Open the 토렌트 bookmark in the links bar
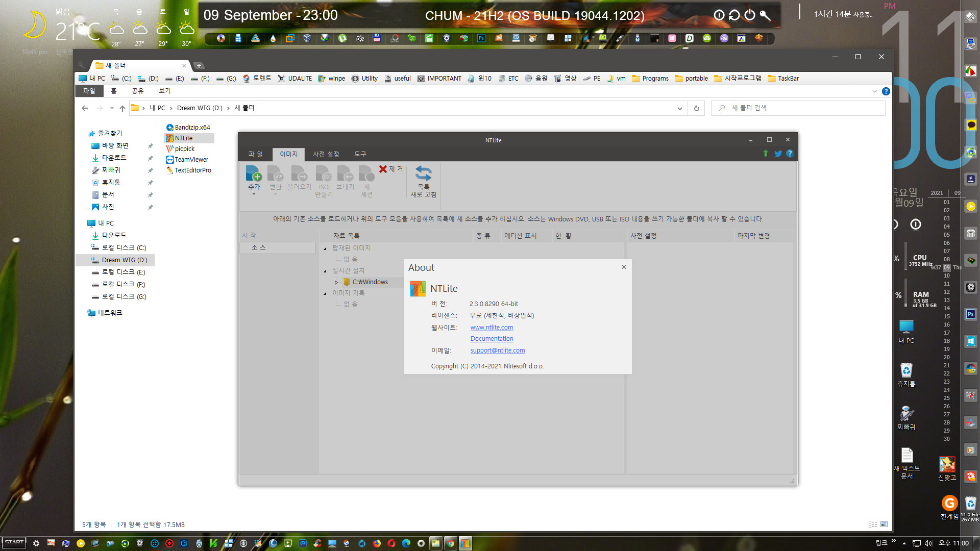Screen dimensions: 980x551 point(257,79)
